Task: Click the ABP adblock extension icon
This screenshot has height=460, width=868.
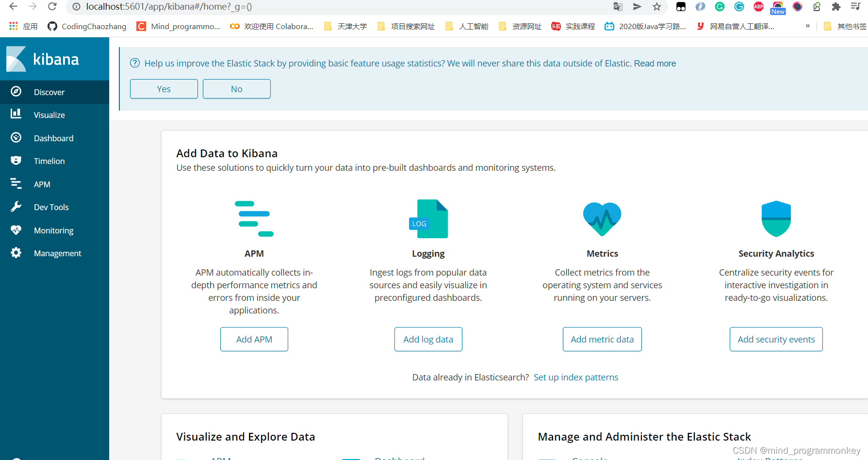Action: [758, 6]
